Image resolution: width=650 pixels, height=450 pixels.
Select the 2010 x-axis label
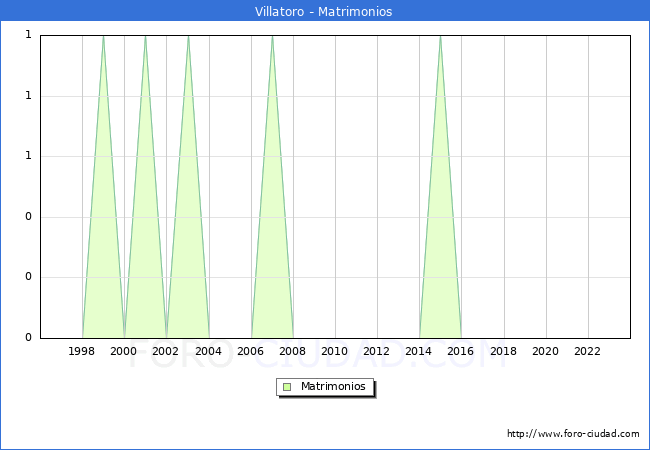tap(335, 351)
